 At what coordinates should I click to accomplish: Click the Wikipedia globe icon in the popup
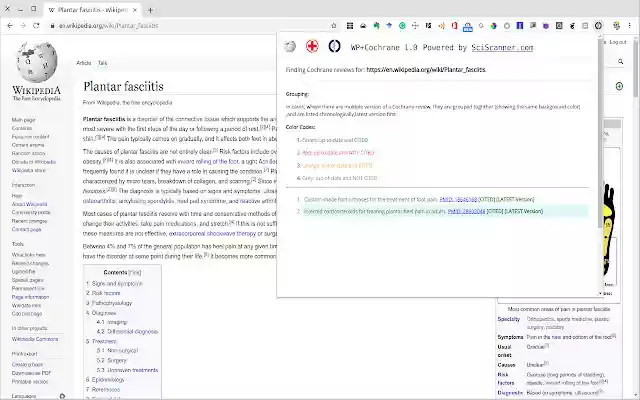point(290,47)
